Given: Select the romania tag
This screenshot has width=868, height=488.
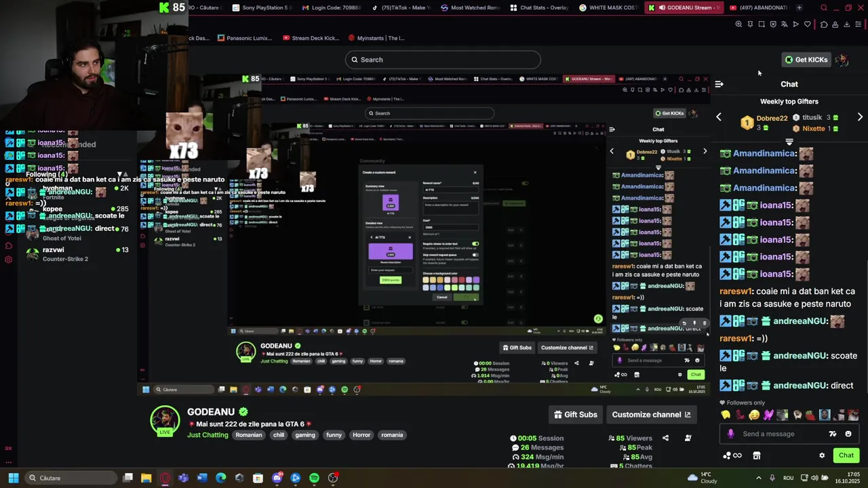Looking at the screenshot, I should [x=392, y=435].
